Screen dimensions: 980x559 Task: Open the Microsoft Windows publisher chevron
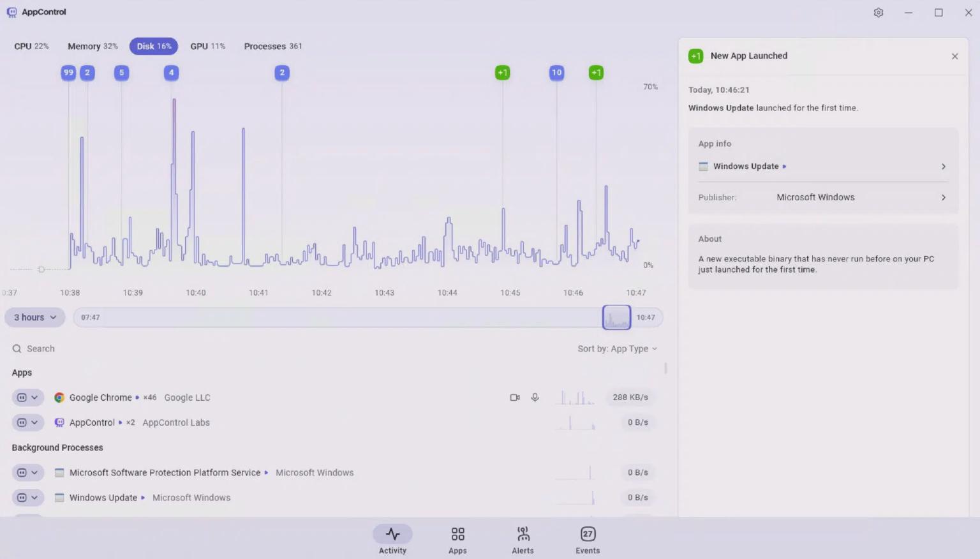pyautogui.click(x=944, y=198)
